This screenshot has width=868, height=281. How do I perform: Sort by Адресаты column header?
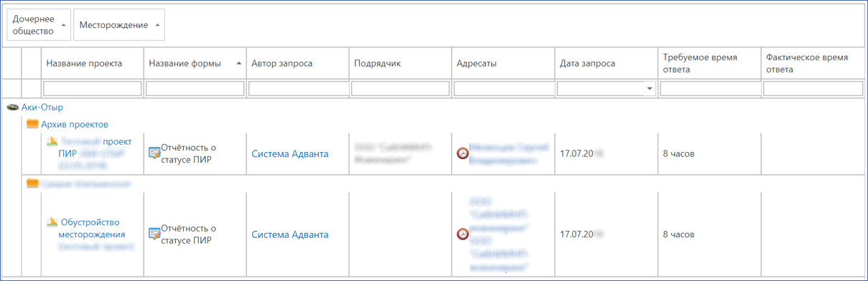(503, 64)
